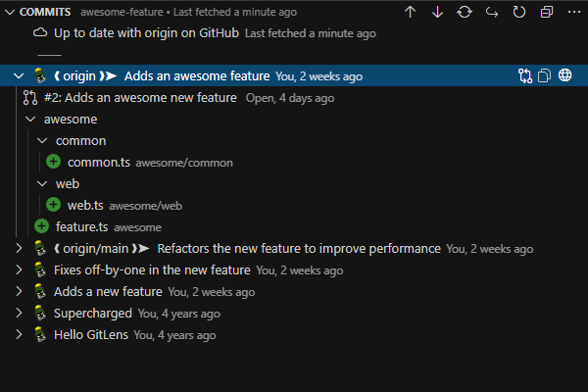The width and height of the screenshot is (588, 392).
Task: Open the More Actions ellipsis menu
Action: click(x=572, y=12)
